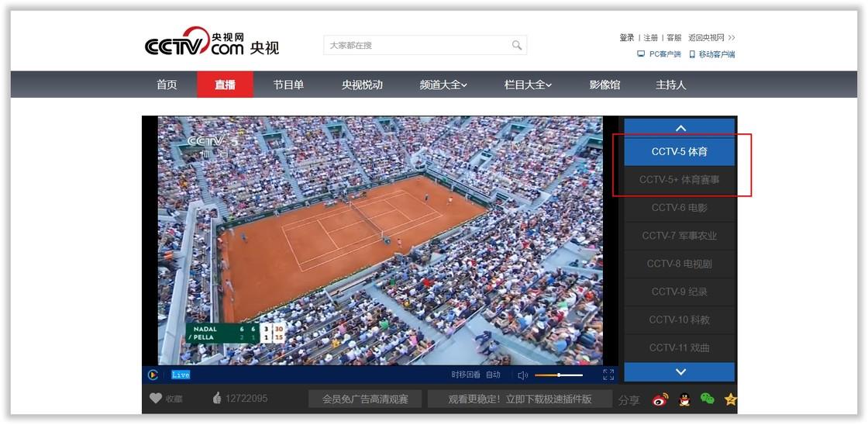Click the 会员免广告高清观赛 button
The image size is (868, 425).
tap(365, 399)
